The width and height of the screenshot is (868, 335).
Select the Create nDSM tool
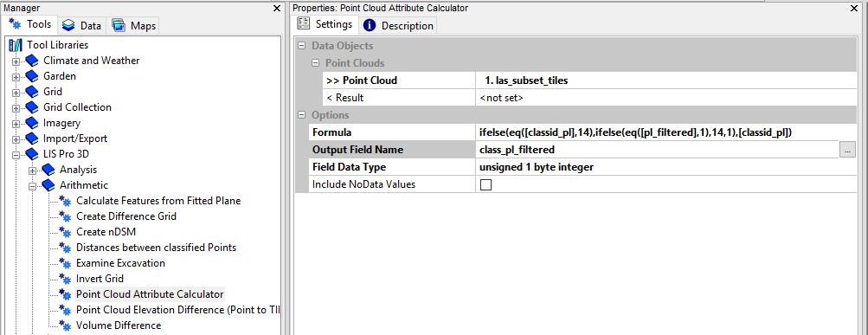point(106,232)
